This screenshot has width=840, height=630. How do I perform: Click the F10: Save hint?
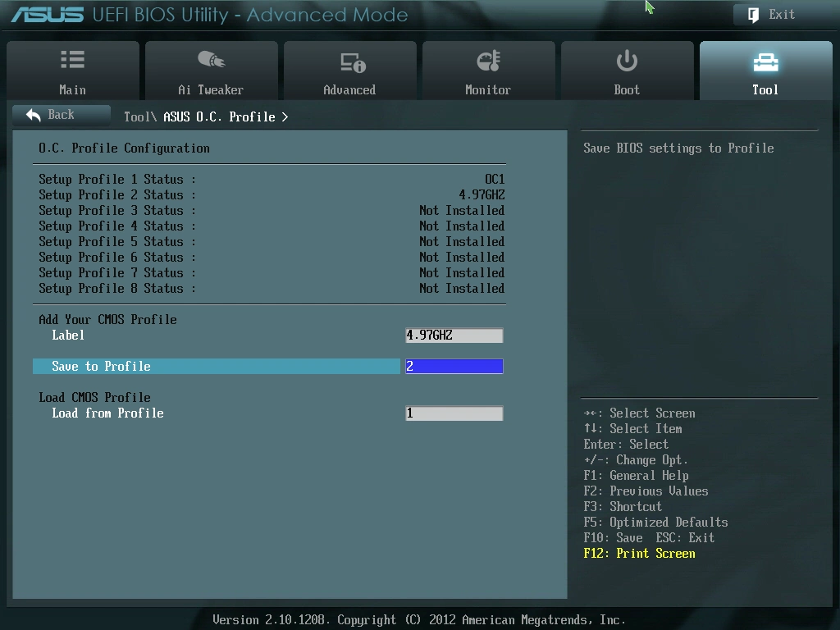click(x=613, y=538)
